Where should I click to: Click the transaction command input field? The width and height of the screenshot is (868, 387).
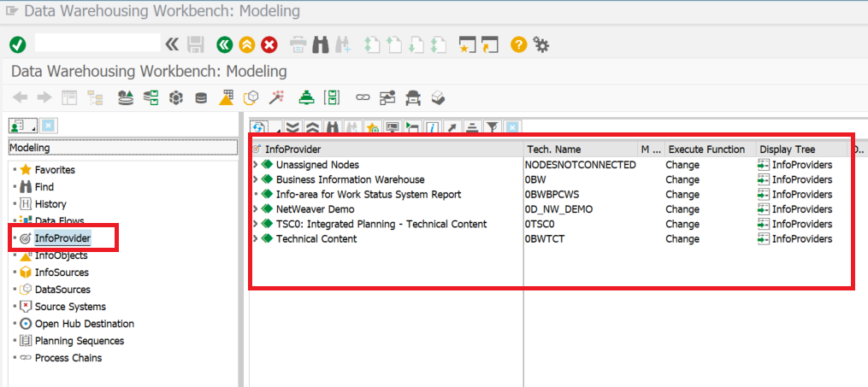[97, 44]
